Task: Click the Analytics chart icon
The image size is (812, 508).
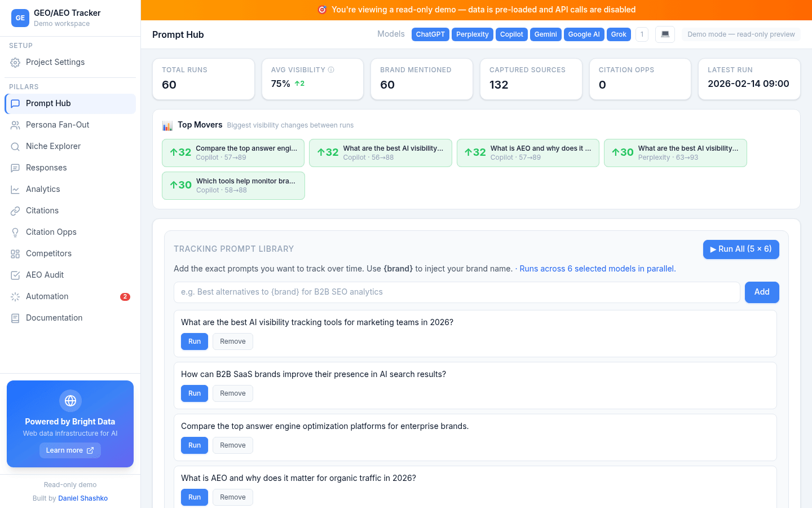Action: click(15, 190)
